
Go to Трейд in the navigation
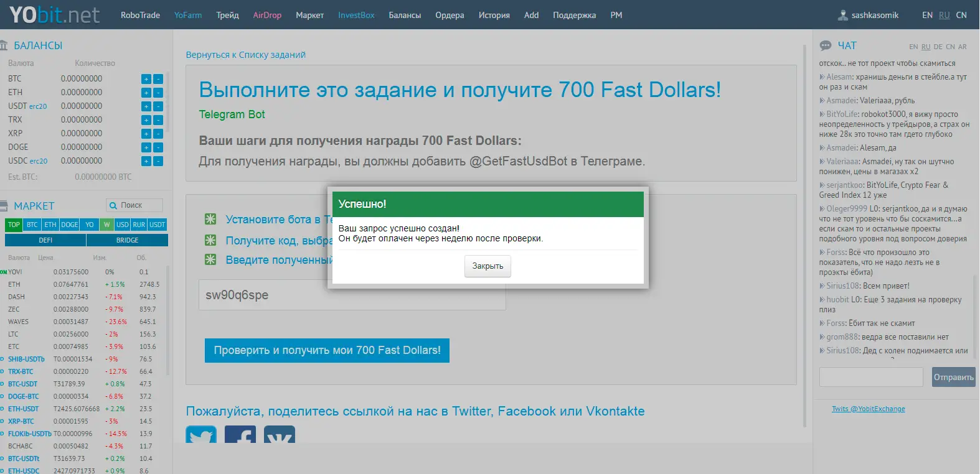pos(227,15)
